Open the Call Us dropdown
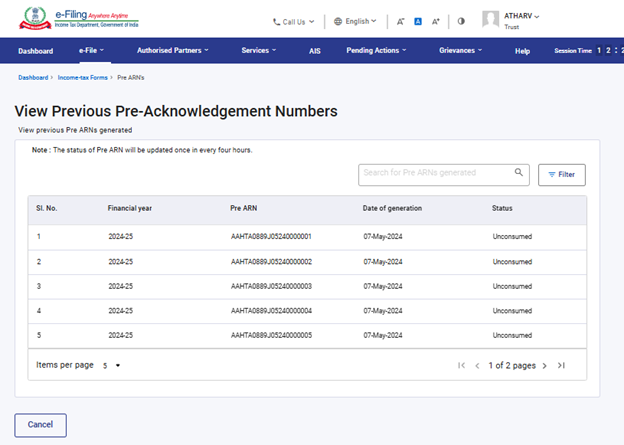 pyautogui.click(x=293, y=21)
